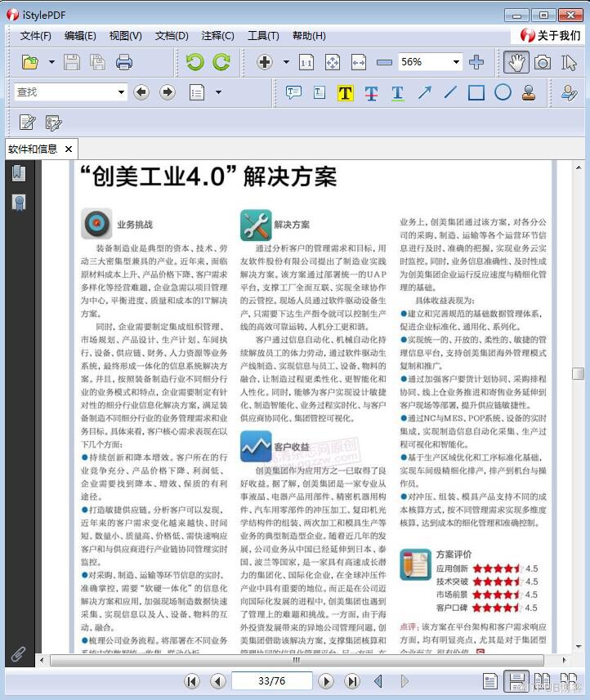Rotate page clockwise
The height and width of the screenshot is (700, 590).
point(221,62)
